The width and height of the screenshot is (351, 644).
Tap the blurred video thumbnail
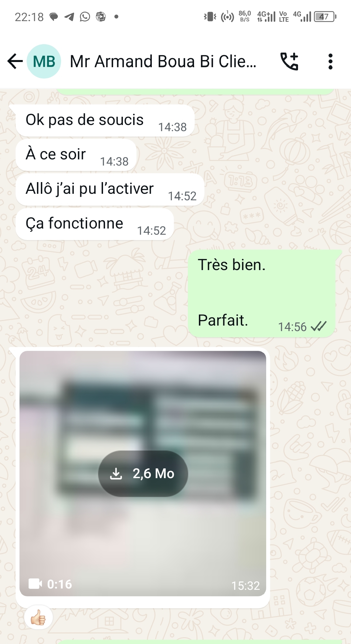[x=143, y=474]
